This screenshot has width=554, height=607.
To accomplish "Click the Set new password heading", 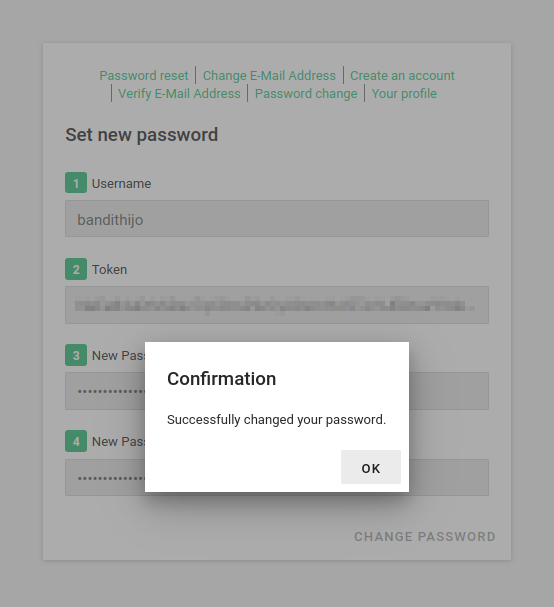I will coord(142,135).
